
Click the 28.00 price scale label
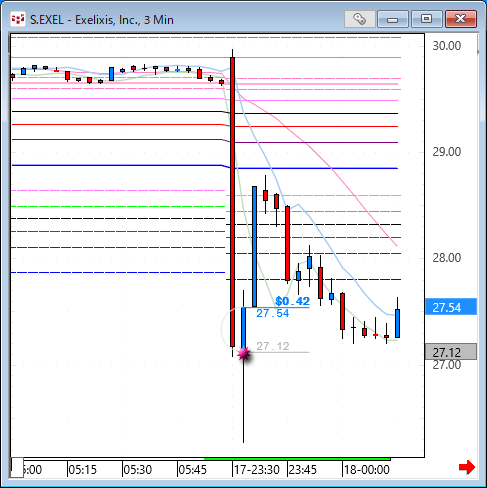coord(447,258)
